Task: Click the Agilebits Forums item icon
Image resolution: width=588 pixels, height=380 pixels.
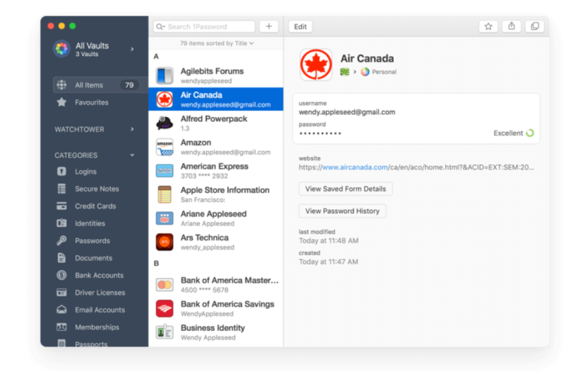Action: tap(165, 75)
